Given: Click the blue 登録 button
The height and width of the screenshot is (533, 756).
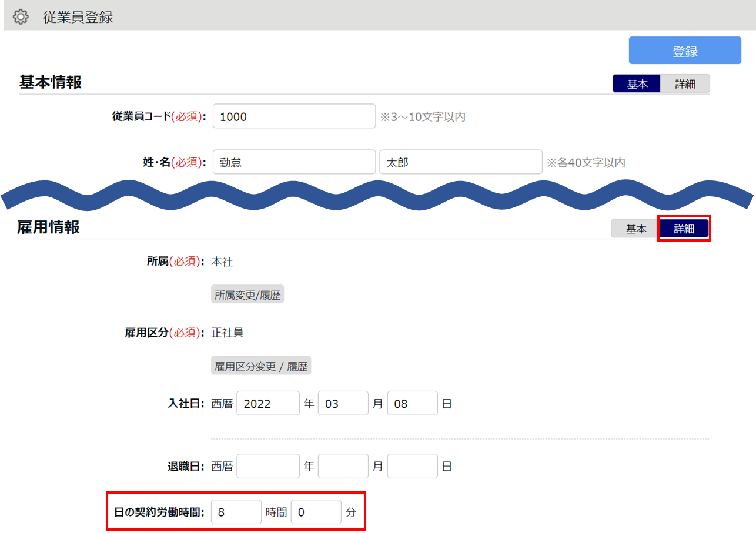Looking at the screenshot, I should click(685, 51).
